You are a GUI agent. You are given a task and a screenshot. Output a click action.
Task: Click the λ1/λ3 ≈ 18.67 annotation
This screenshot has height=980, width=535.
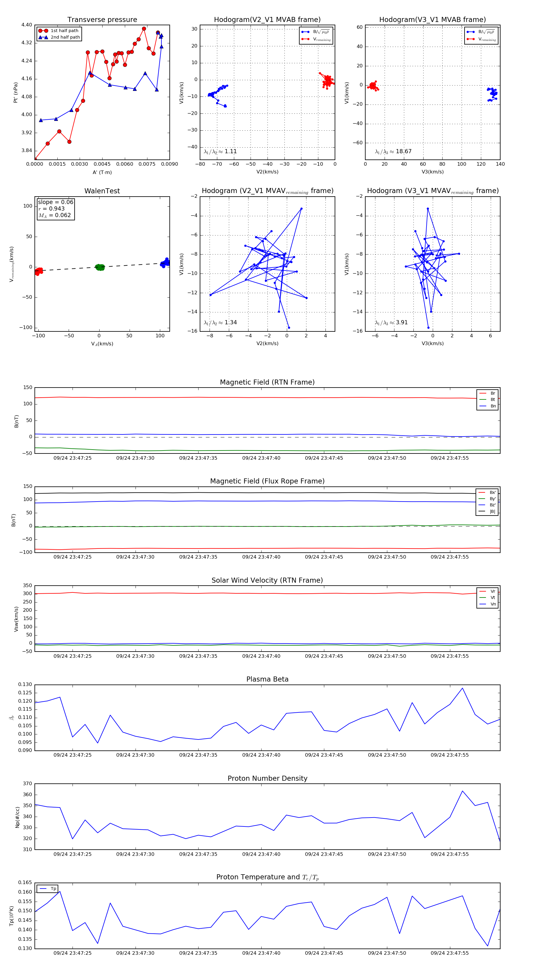pos(393,151)
